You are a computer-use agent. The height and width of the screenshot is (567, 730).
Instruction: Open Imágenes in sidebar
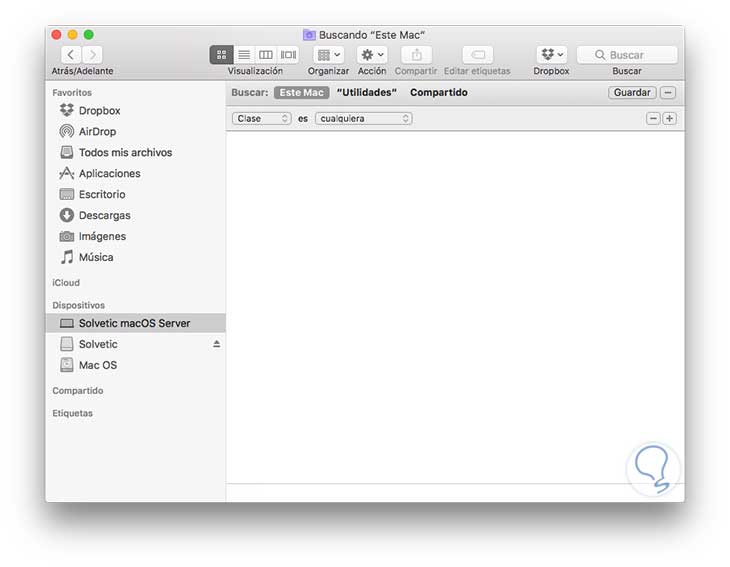pos(135,236)
